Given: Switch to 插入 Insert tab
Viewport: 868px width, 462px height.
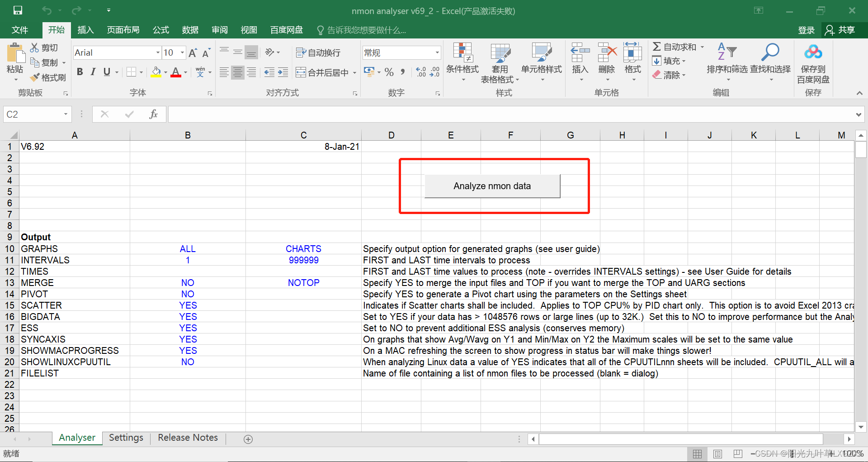Looking at the screenshot, I should pos(85,30).
